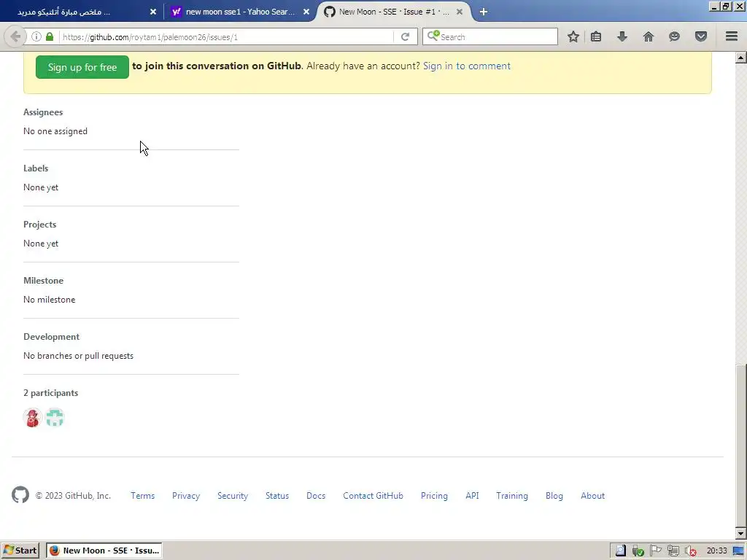
Task: Focus the URL address bar
Action: click(226, 36)
